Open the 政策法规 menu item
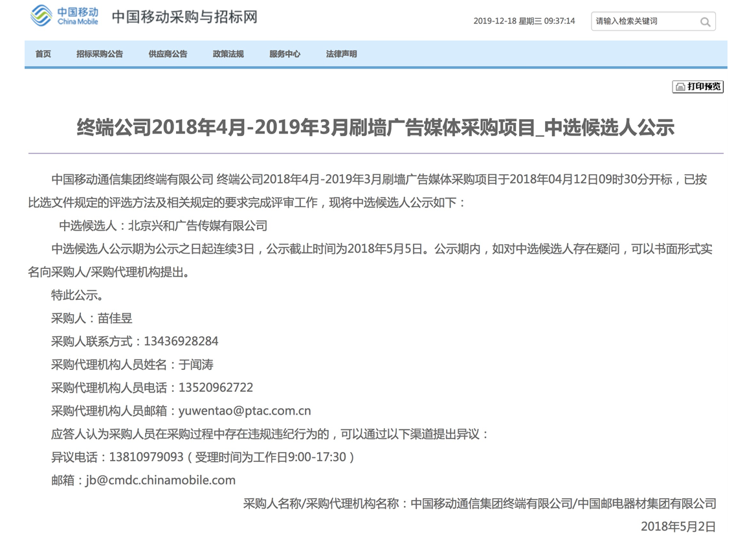 228,54
